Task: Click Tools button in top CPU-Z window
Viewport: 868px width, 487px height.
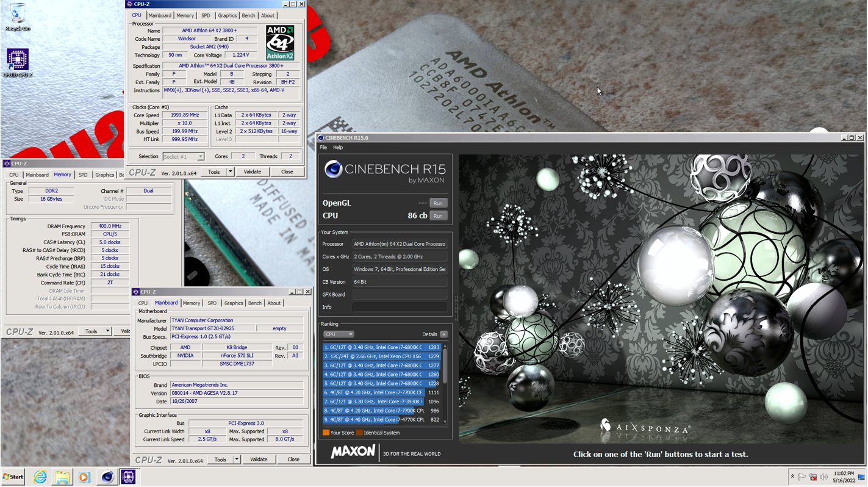Action: 214,172
